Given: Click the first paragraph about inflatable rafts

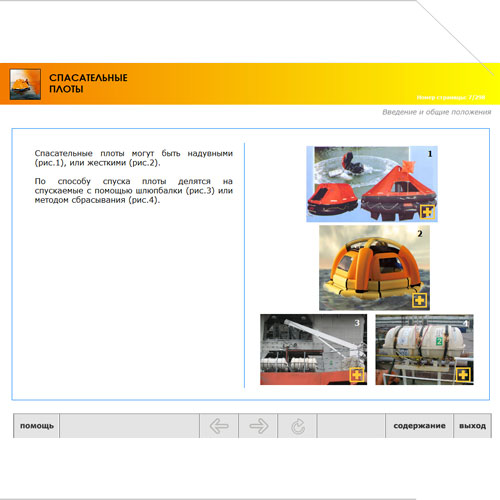Looking at the screenshot, I should (x=134, y=158).
